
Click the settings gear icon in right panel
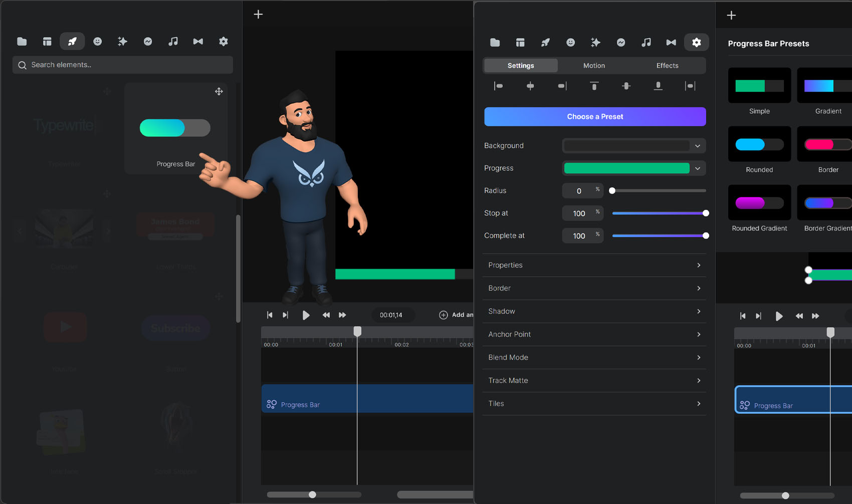(696, 43)
